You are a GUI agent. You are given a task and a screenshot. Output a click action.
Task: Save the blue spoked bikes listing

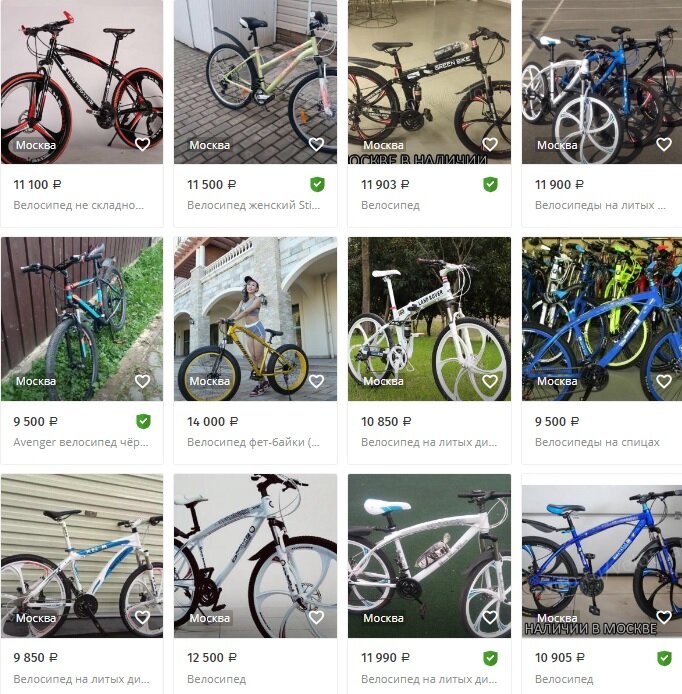coord(664,381)
